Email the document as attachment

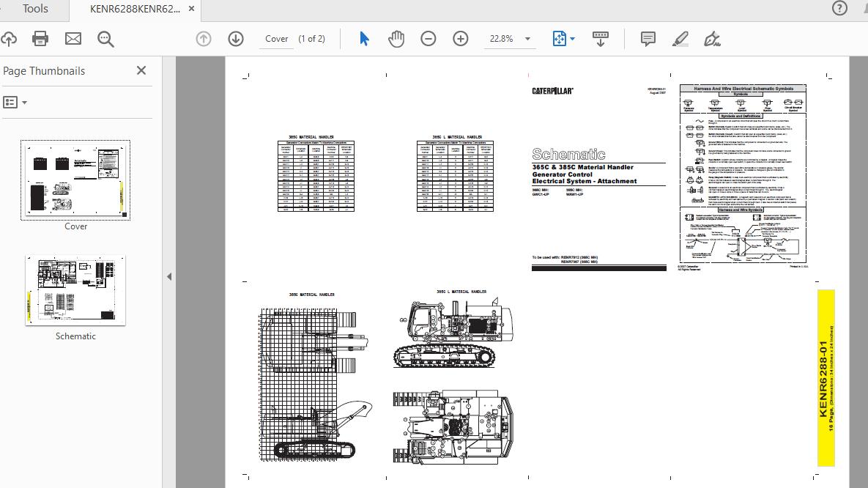click(x=73, y=39)
